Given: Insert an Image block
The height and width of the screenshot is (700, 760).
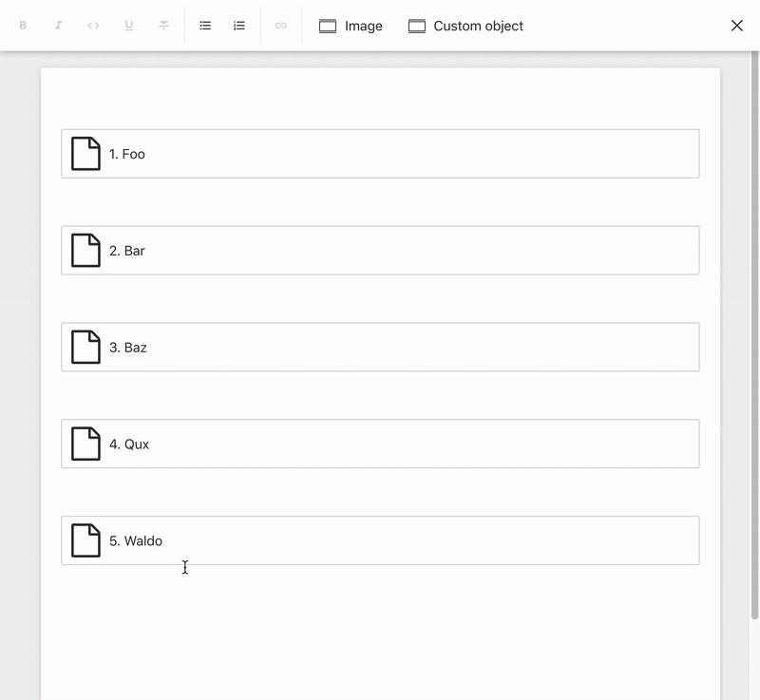Looking at the screenshot, I should click(351, 26).
